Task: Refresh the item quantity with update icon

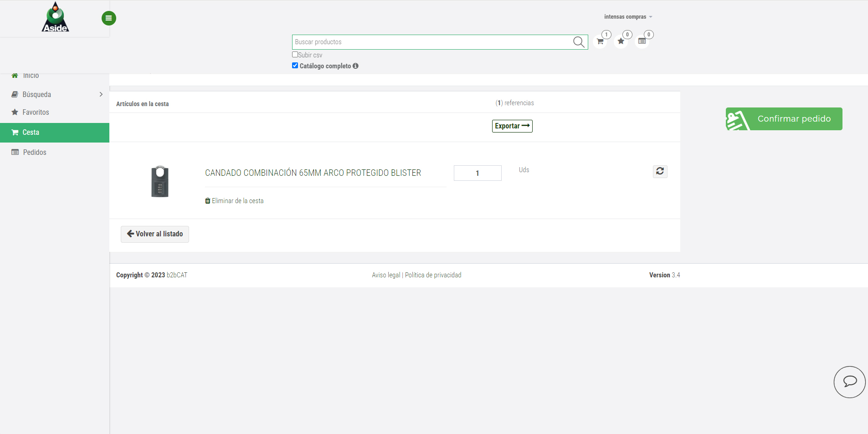Action: tap(660, 171)
